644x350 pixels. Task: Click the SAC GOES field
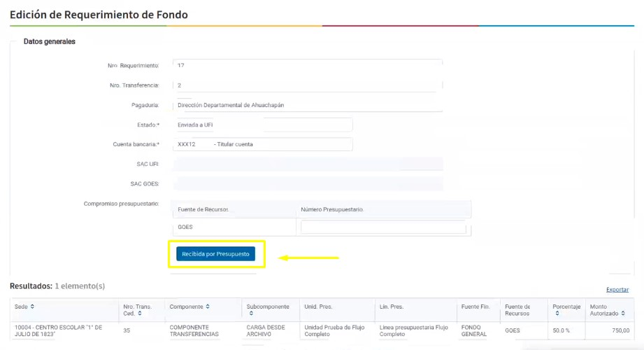(x=308, y=183)
